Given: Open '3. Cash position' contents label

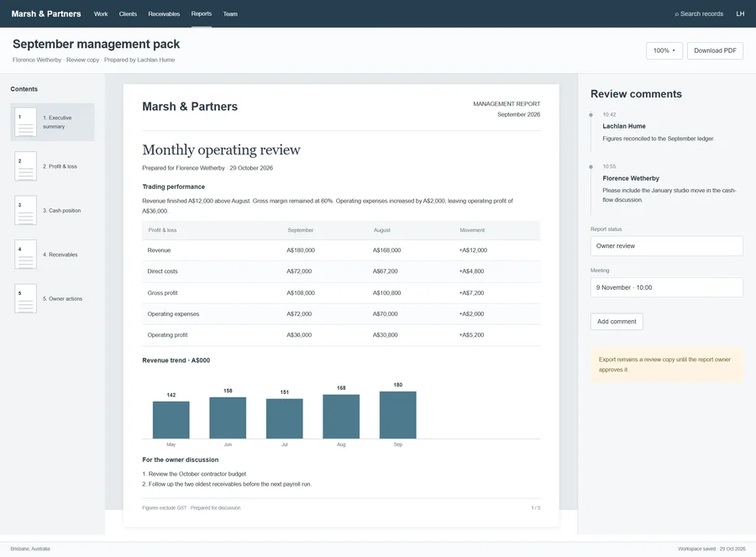Looking at the screenshot, I should [61, 211].
